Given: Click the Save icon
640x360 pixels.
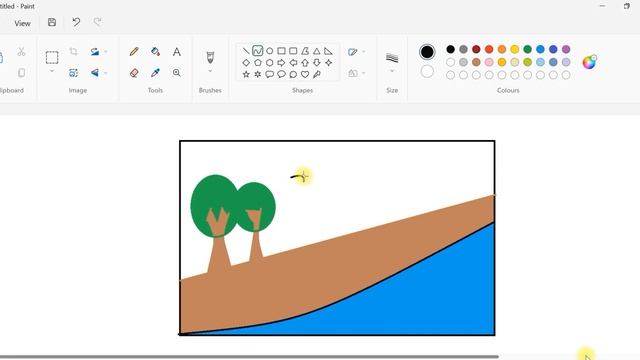Looking at the screenshot, I should (x=52, y=22).
